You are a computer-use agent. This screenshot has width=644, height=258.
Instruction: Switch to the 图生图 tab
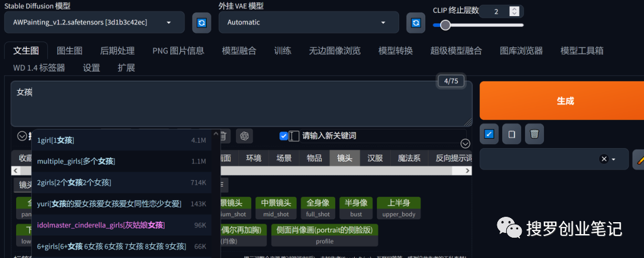click(x=69, y=51)
